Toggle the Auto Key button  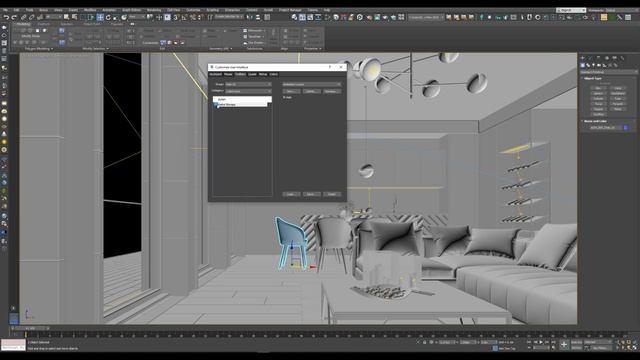point(576,342)
